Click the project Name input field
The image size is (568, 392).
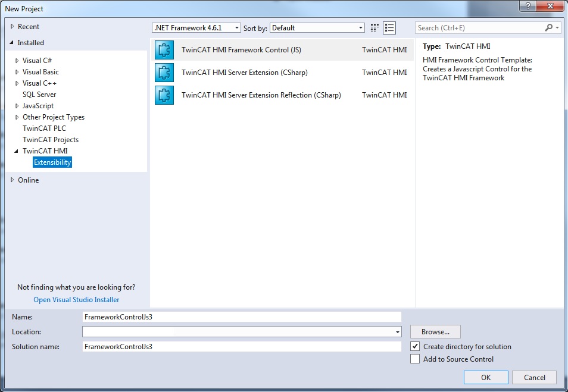click(x=242, y=316)
